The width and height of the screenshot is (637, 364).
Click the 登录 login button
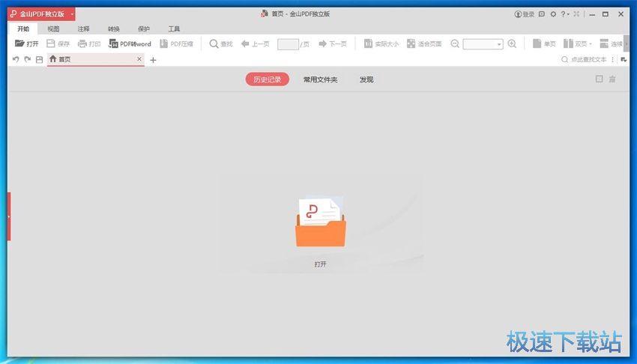[524, 13]
